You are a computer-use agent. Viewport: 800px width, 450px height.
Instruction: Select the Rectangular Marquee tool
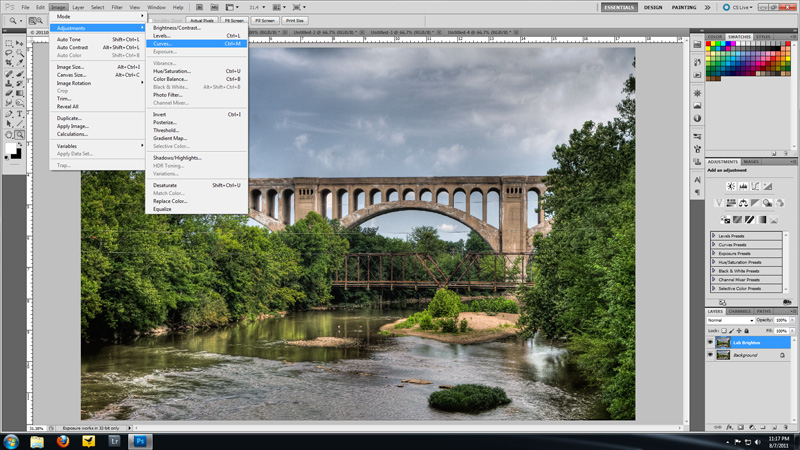point(9,43)
